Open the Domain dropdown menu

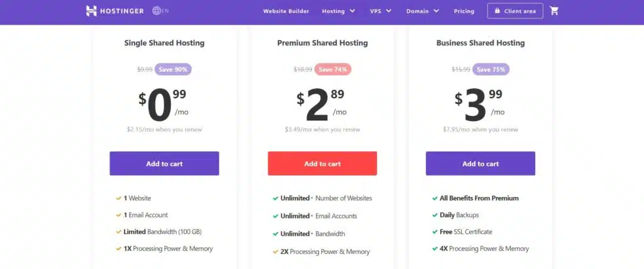pos(423,11)
